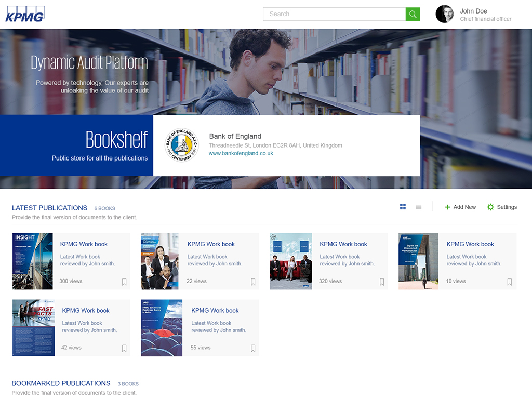Image resolution: width=532 pixels, height=399 pixels.
Task: Click the KPMG logo
Action: 25,14
